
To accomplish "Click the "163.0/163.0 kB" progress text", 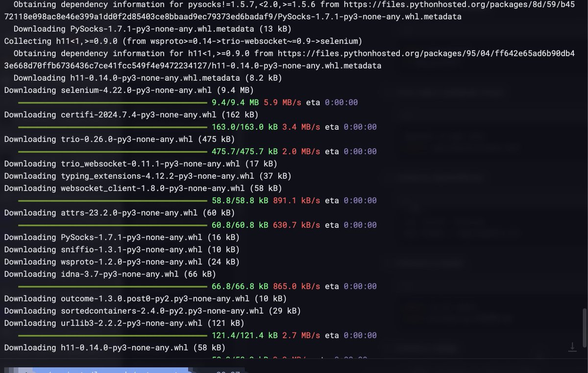I will tap(245, 127).
